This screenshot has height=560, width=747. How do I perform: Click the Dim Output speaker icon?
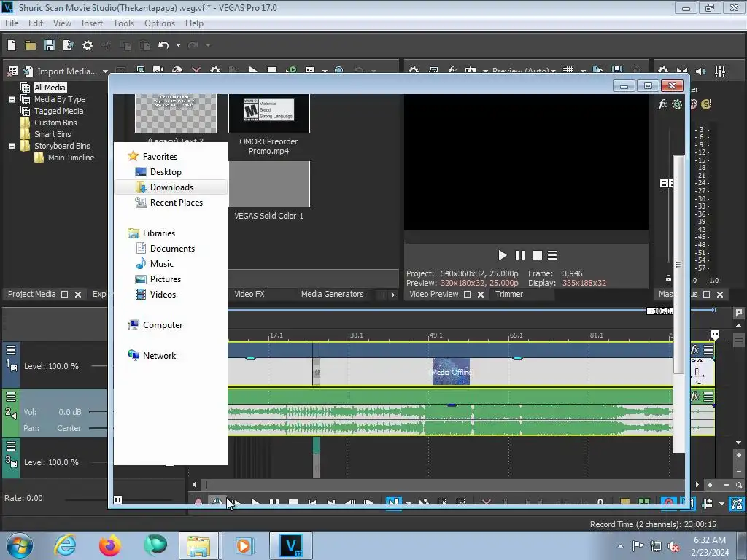click(701, 71)
